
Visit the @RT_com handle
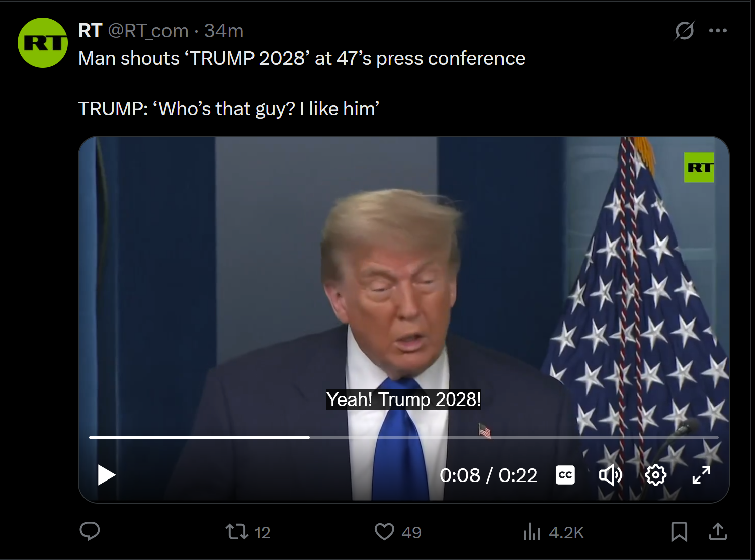coord(148,31)
